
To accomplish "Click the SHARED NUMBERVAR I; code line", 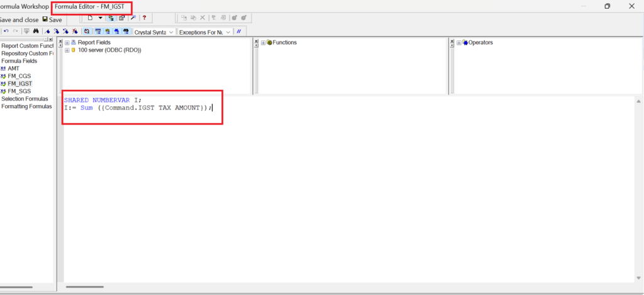I will [103, 100].
